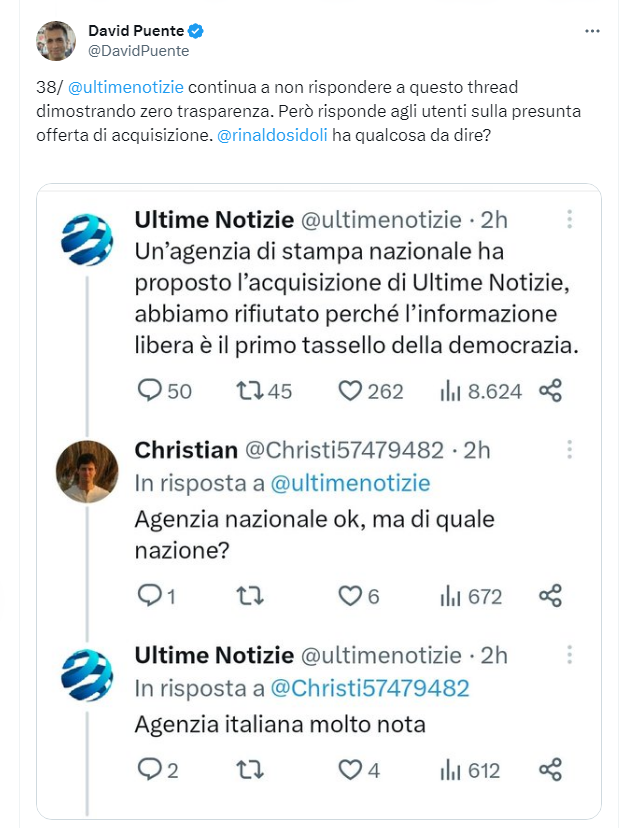Screen dimensions: 638x828
Task: Click the reply icon with 50 replies
Action: click(x=149, y=391)
